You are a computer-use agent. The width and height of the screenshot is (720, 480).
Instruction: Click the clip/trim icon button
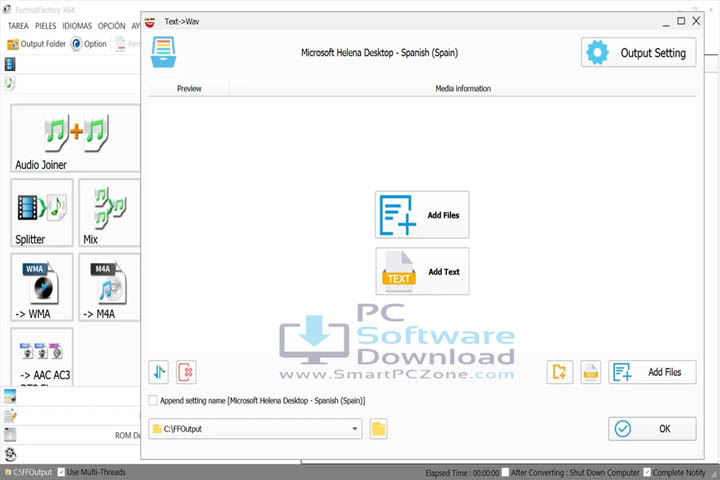(159, 372)
